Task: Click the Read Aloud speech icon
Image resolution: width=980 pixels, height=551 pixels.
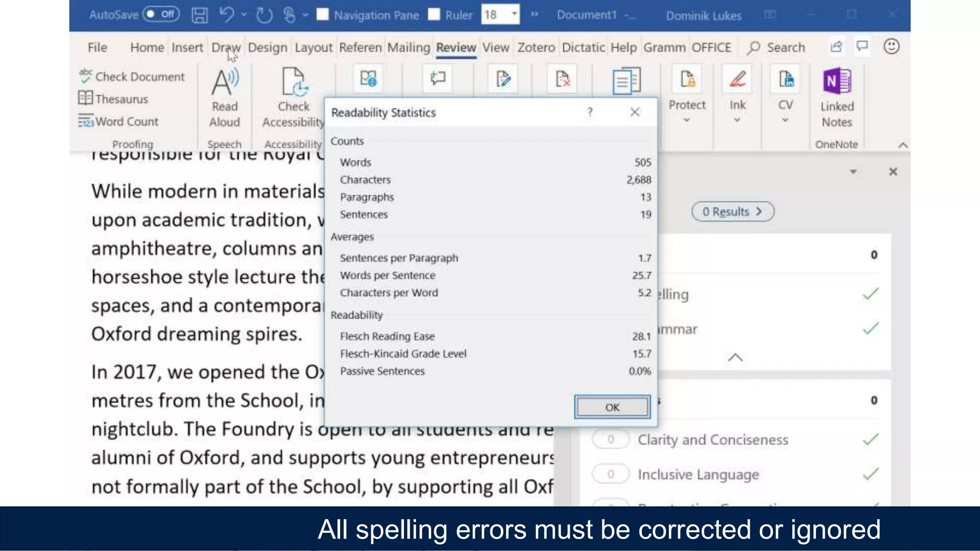Action: click(224, 82)
